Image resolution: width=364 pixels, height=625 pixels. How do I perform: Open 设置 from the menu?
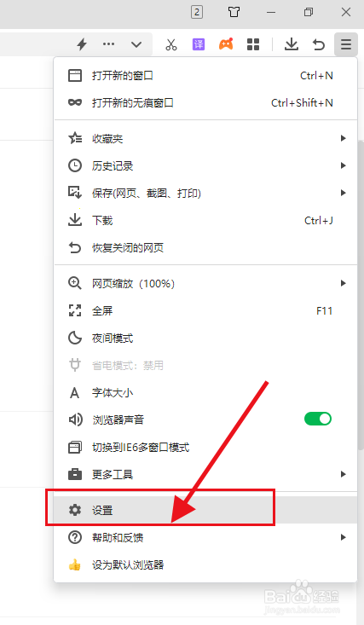point(205,510)
